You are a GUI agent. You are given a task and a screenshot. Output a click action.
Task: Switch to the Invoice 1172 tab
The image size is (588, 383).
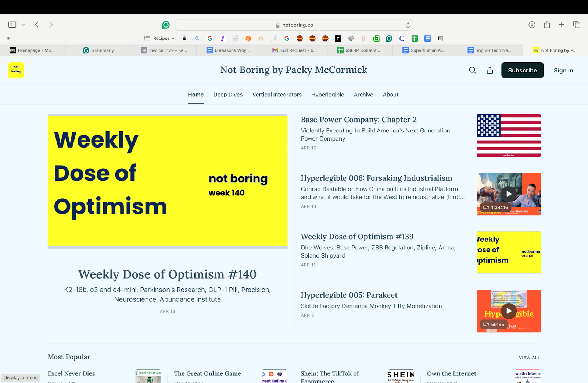pos(164,50)
